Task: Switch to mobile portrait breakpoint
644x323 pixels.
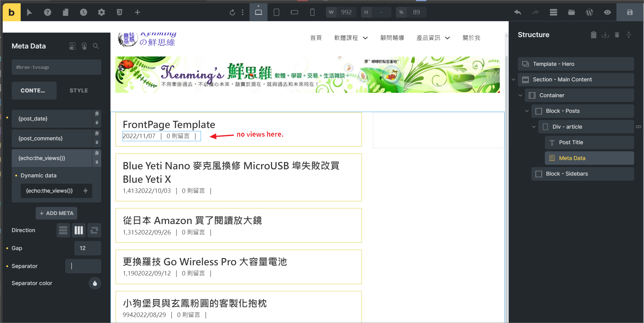Action: [x=312, y=12]
